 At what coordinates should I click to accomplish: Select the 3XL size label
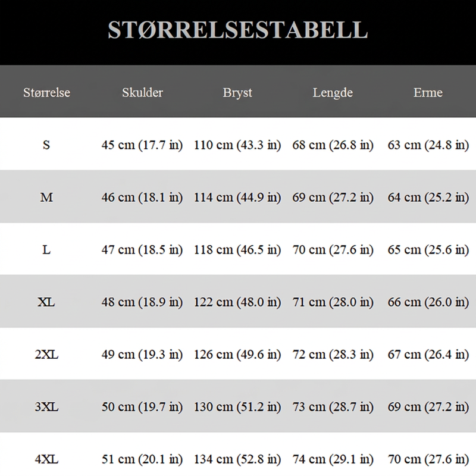point(46,407)
